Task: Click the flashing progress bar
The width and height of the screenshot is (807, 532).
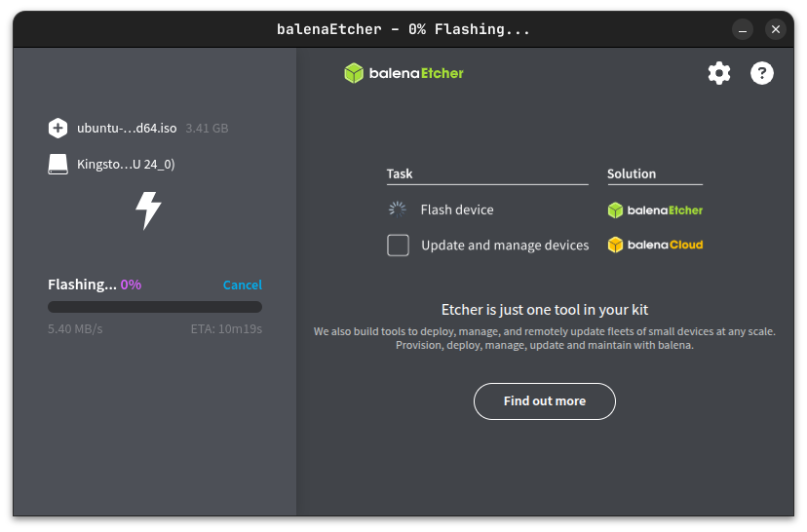Action: point(155,307)
